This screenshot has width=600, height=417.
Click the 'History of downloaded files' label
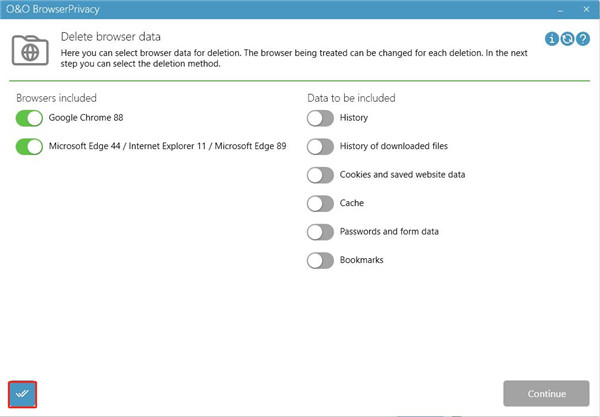[394, 146]
